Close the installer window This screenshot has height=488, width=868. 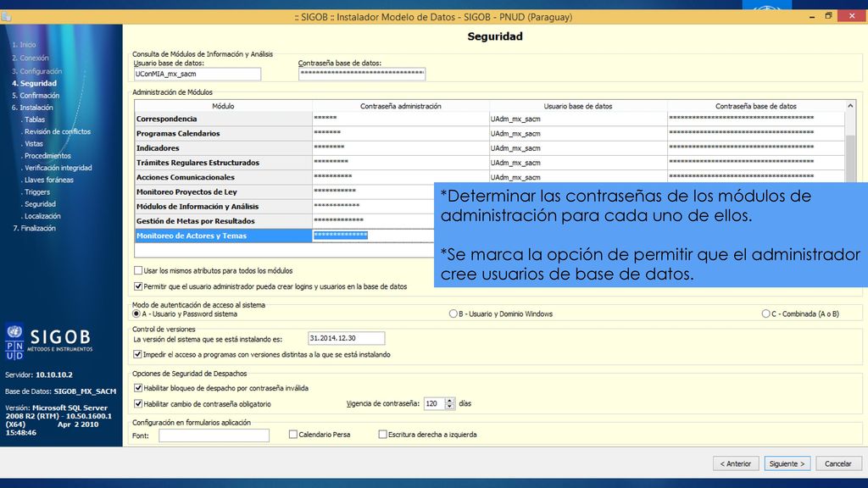pos(852,16)
